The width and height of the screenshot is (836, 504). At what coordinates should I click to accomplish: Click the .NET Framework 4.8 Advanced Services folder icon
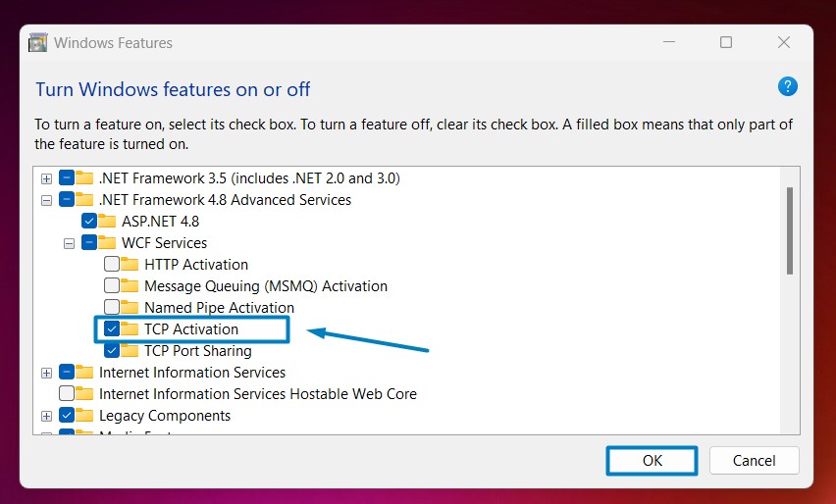[84, 199]
